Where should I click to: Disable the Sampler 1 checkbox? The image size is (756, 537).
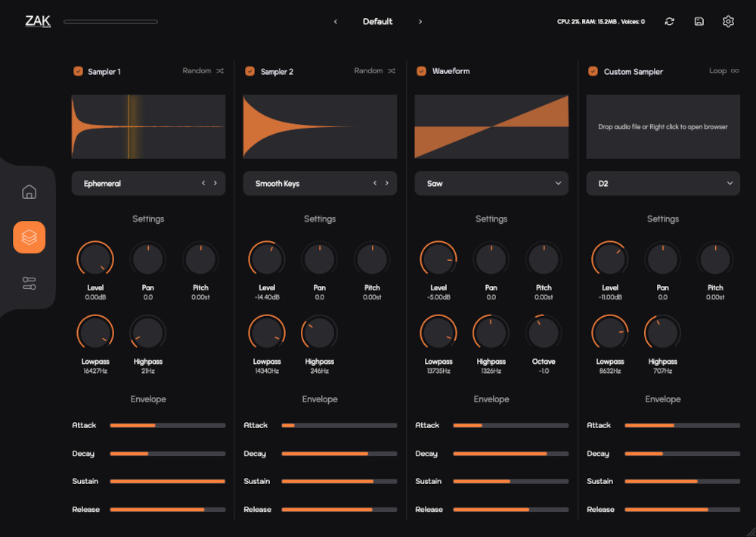coord(78,71)
